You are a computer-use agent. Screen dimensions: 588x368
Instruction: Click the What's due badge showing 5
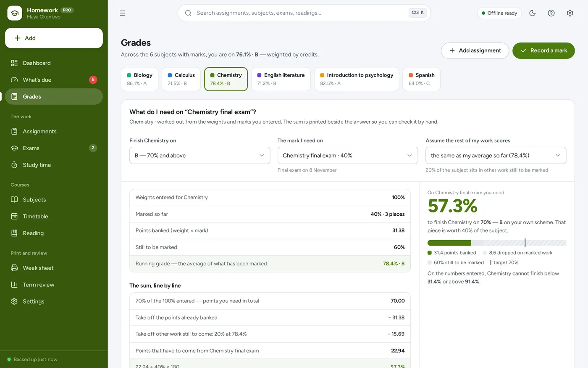(x=93, y=80)
